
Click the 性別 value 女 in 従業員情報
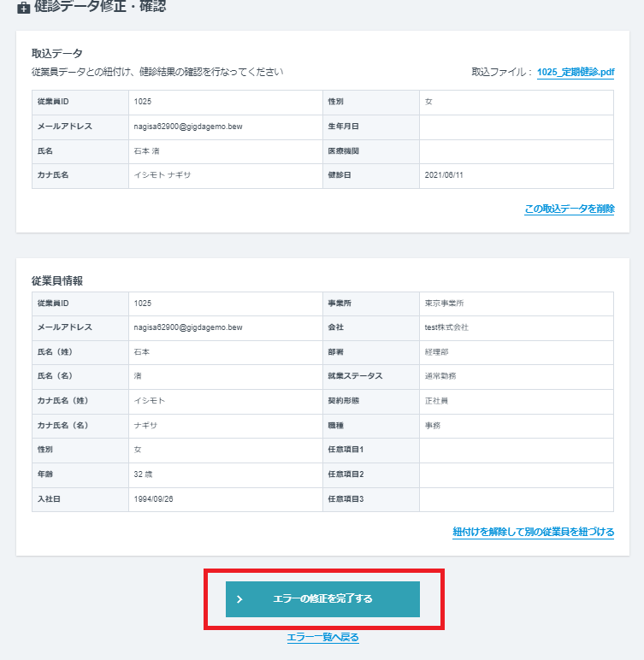tap(138, 450)
